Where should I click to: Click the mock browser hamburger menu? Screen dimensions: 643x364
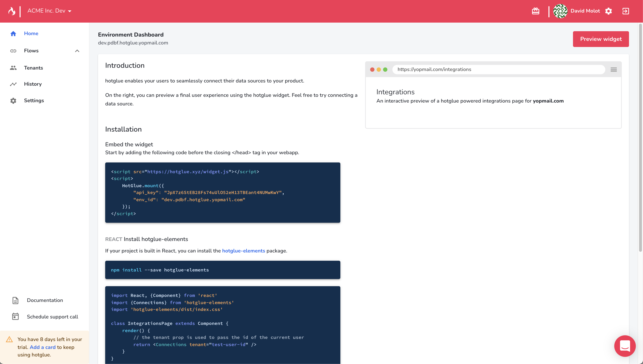click(614, 70)
